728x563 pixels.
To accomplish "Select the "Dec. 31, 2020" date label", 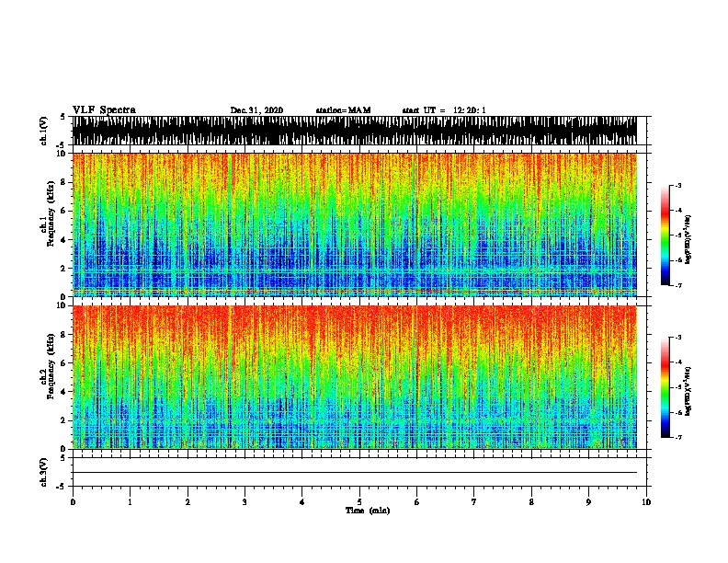I will (x=256, y=110).
